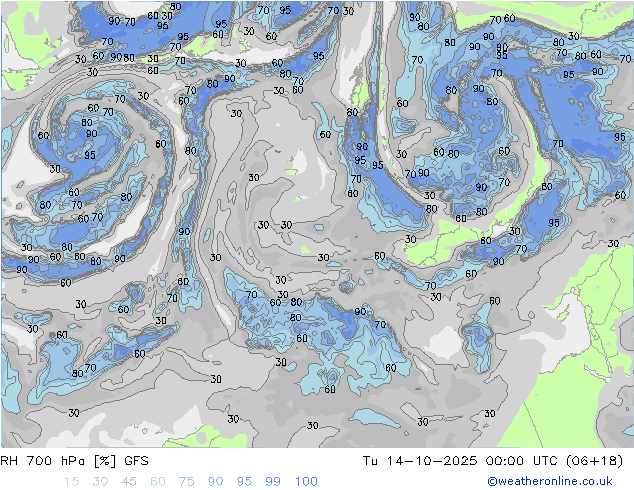Click legend value 45 in the colour scale

pyautogui.click(x=129, y=482)
